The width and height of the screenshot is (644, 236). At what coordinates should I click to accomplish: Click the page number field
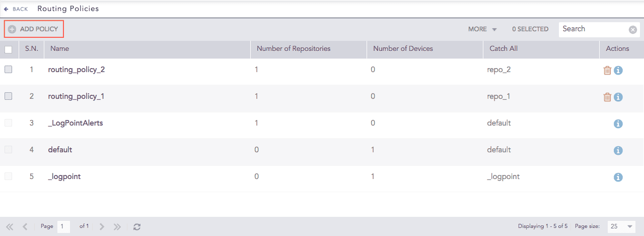click(63, 226)
